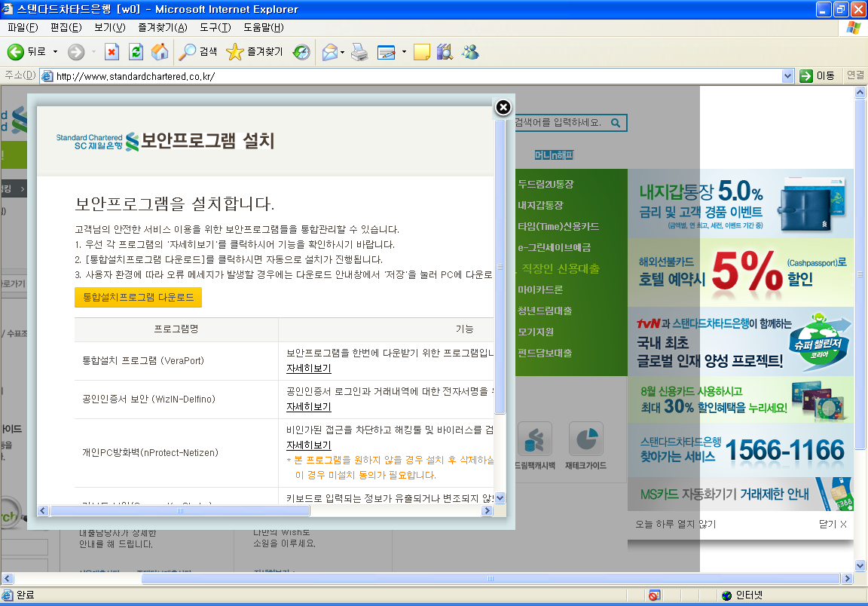Click browser vertical scrollbar down arrow

(x=860, y=566)
